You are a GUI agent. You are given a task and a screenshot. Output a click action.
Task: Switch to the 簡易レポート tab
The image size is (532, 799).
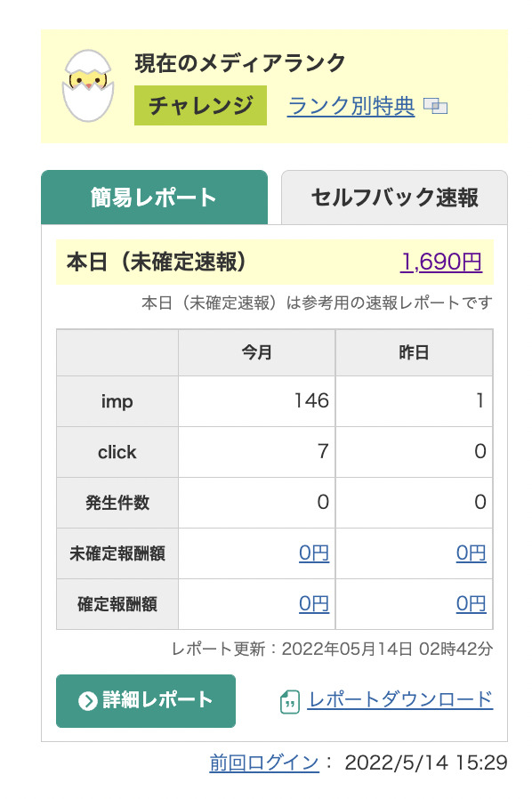(x=155, y=198)
